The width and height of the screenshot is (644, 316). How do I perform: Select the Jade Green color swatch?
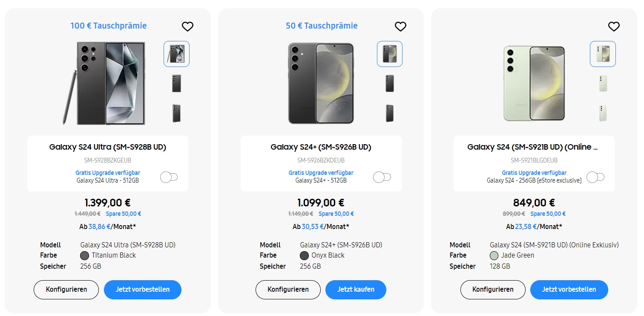494,255
